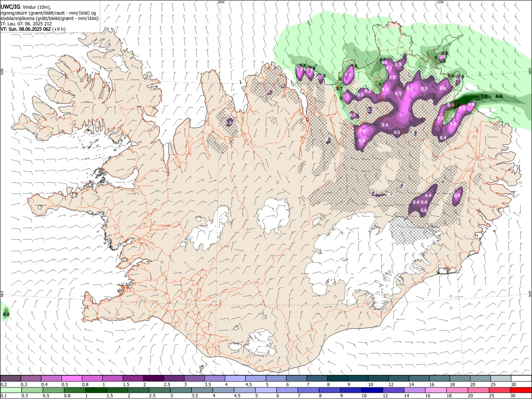Click the '0.8' value in the far-left green patch

[6, 314]
